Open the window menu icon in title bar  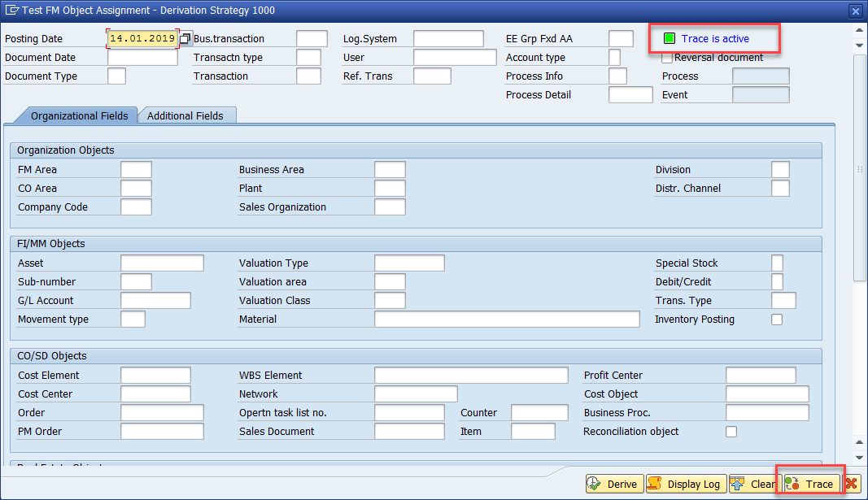pos(11,11)
